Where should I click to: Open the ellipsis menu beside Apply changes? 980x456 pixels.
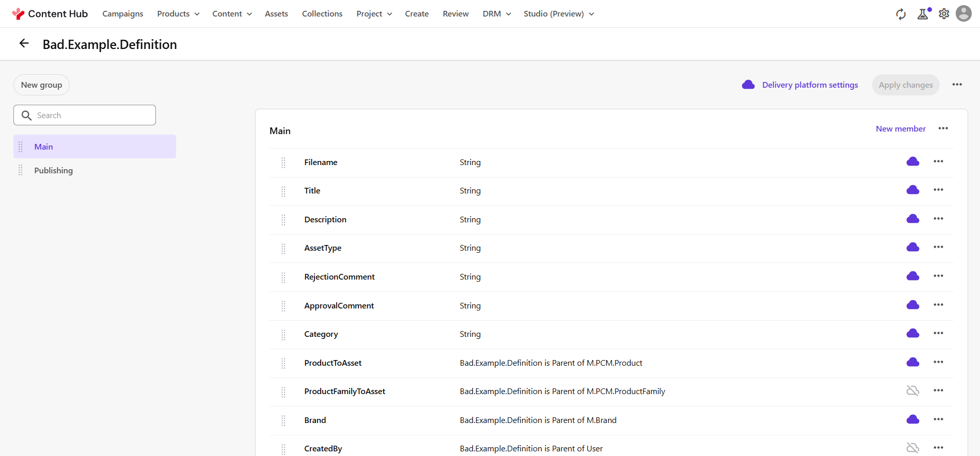pos(957,85)
